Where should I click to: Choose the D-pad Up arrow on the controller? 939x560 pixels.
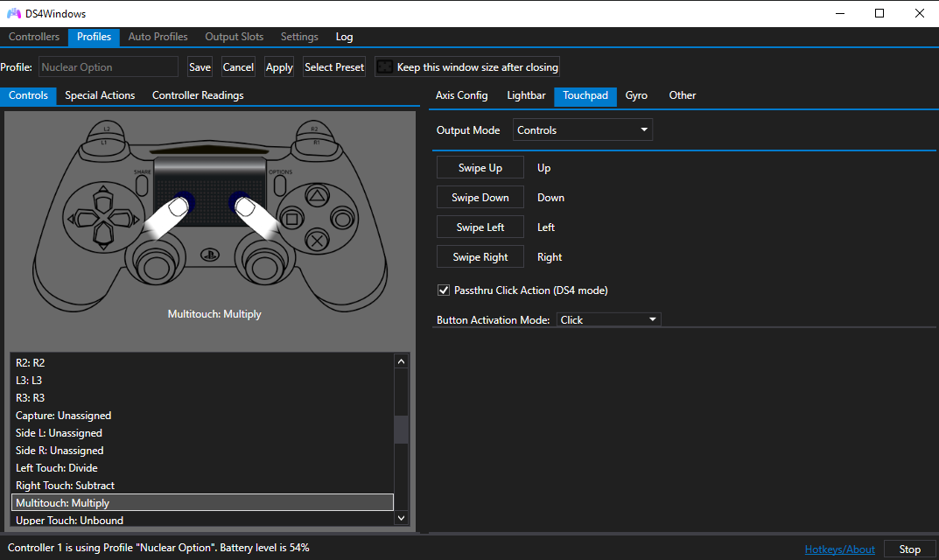[x=103, y=200]
